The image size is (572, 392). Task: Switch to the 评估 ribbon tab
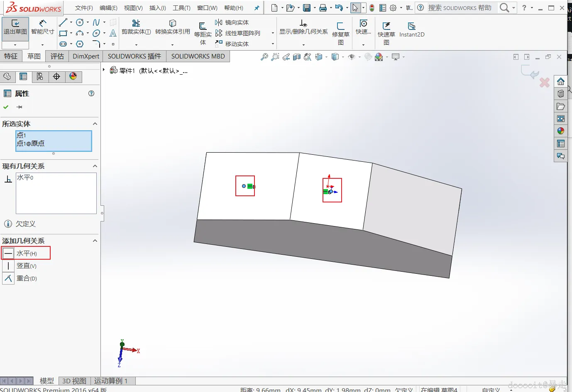click(x=57, y=56)
